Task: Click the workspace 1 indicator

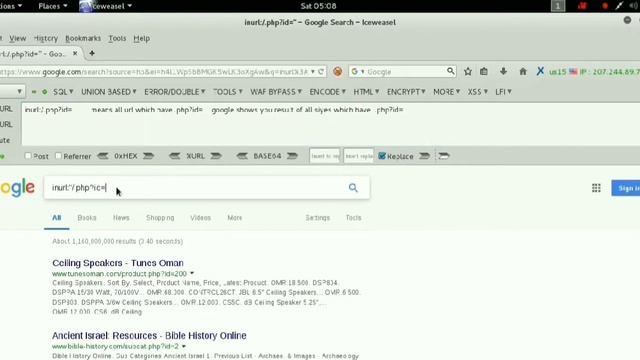Action: (x=558, y=6)
